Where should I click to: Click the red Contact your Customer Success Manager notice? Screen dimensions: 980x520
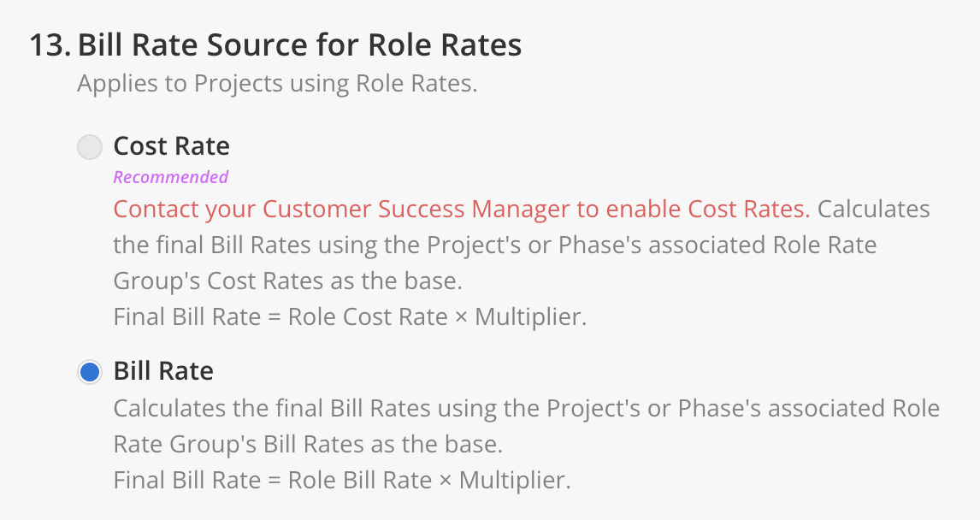pos(461,210)
